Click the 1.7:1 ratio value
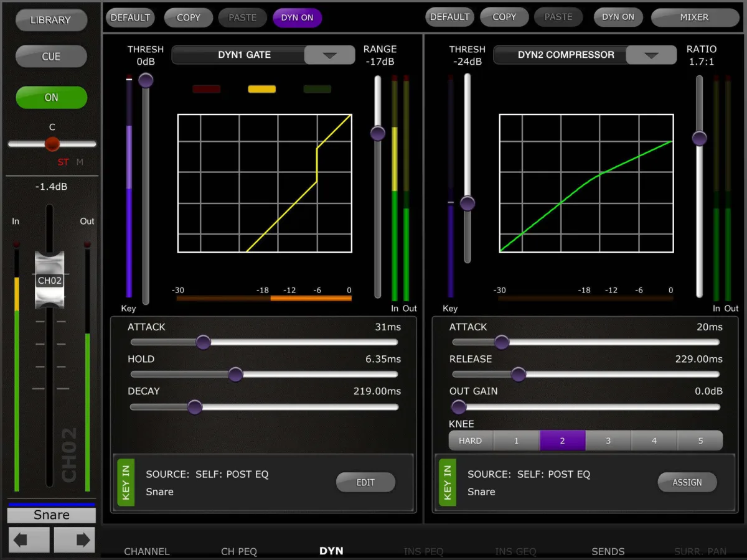This screenshot has height=560, width=747. tap(702, 62)
